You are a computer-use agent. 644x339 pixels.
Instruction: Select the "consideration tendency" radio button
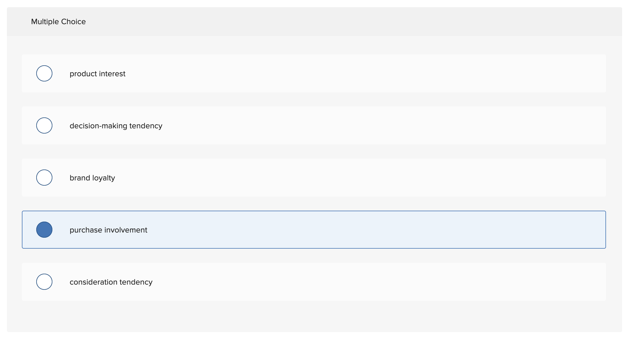(x=44, y=282)
